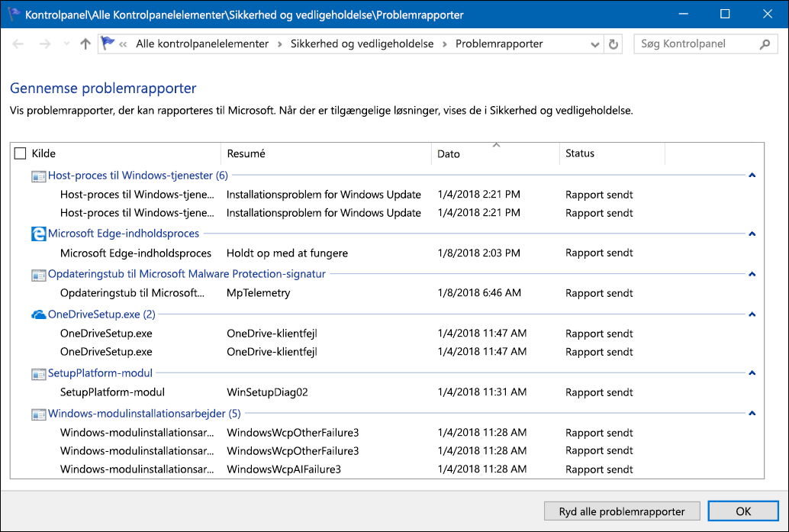Image resolution: width=789 pixels, height=532 pixels.
Task: Click the Microsoft Edge-indholdsproces group icon
Action: [38, 234]
